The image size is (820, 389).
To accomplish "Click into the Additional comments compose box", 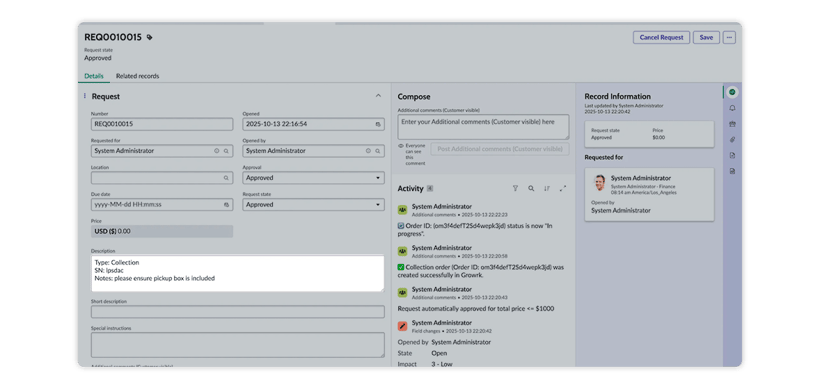I will point(483,127).
